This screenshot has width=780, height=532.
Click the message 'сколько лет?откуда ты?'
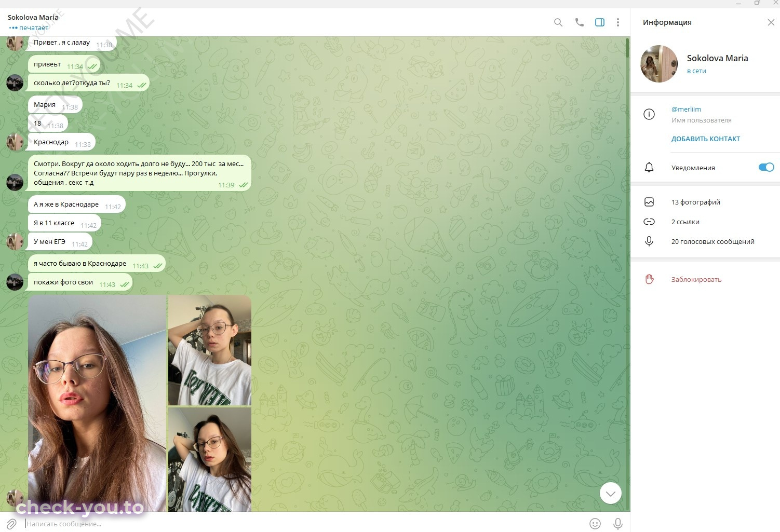(x=88, y=83)
